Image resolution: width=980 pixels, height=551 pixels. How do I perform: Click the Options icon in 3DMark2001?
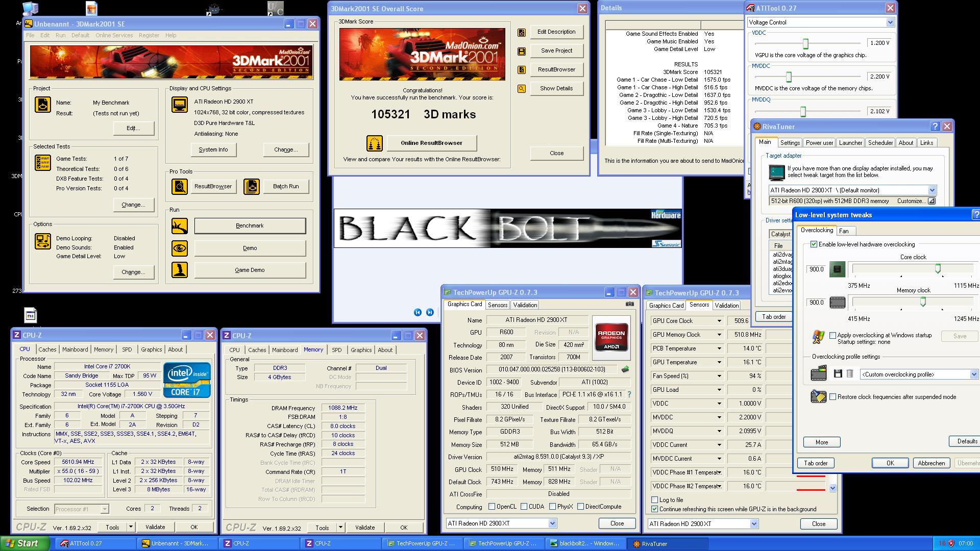[x=43, y=241]
